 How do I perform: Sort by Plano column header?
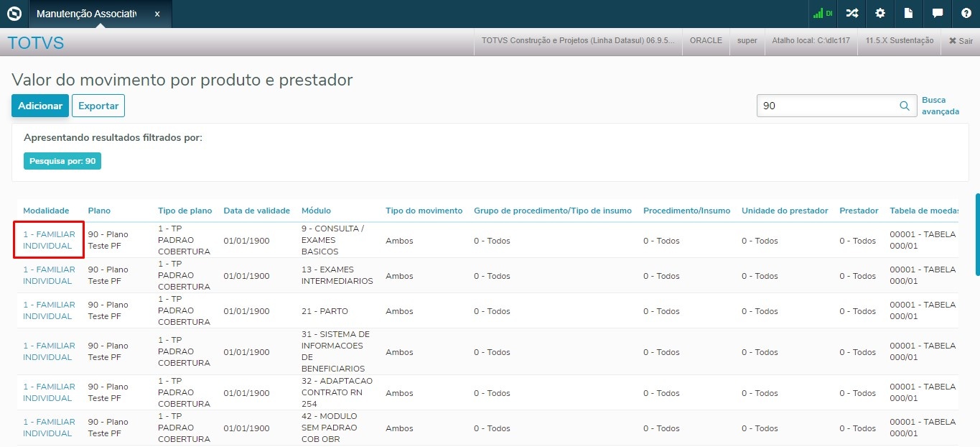point(99,211)
